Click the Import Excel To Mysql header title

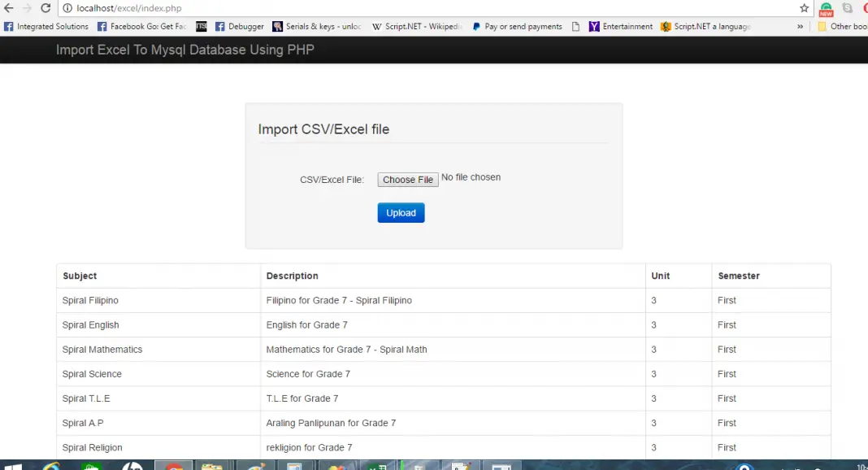[x=185, y=50]
